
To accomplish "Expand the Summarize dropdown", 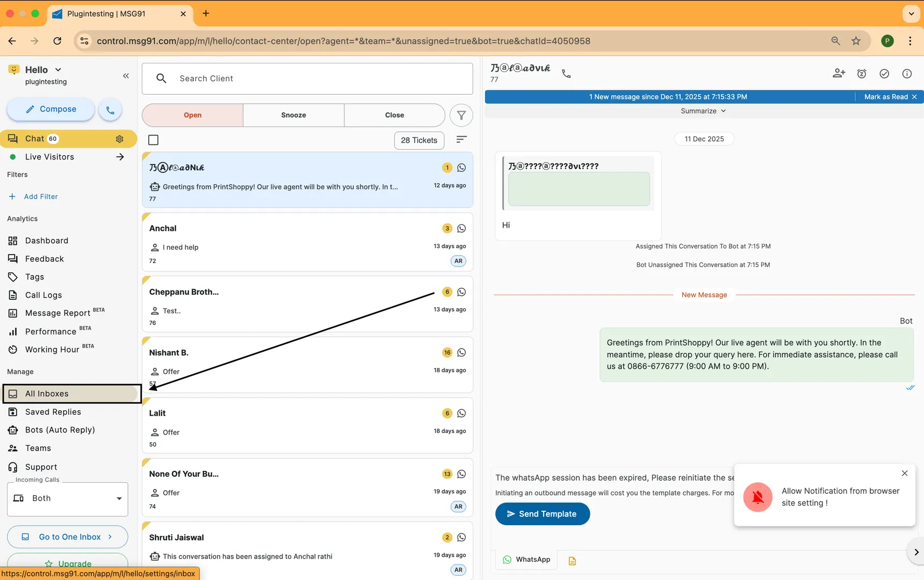I will click(703, 111).
